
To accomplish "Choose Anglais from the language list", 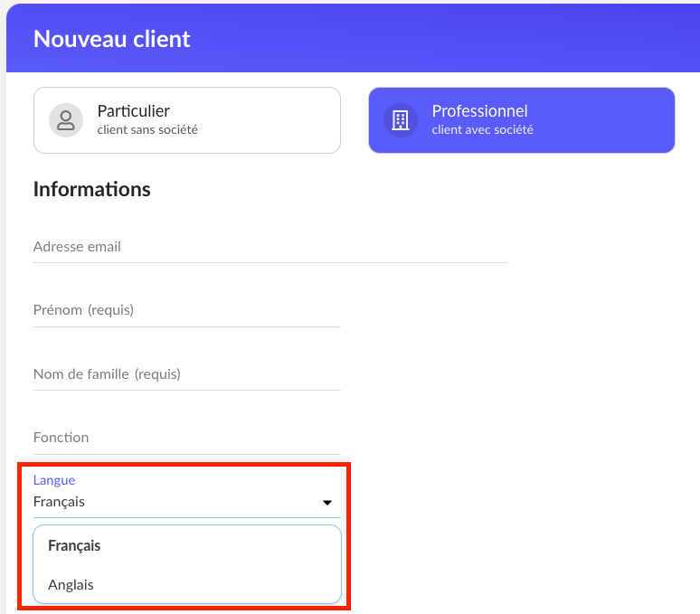I will tap(71, 585).
